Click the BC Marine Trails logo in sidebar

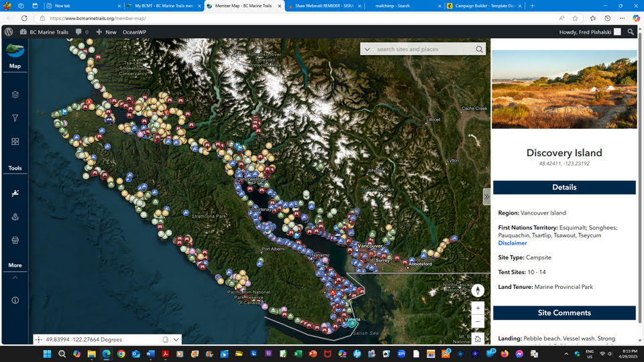pyautogui.click(x=15, y=50)
